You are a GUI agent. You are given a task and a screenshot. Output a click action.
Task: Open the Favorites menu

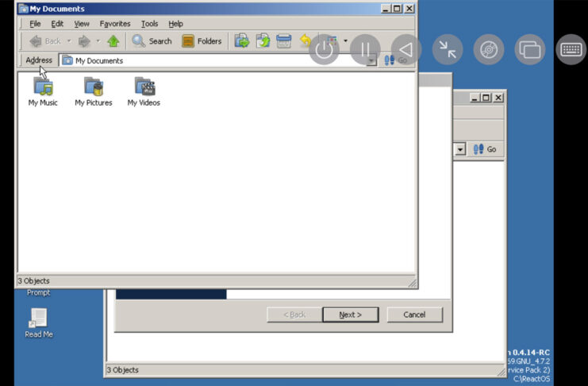tap(115, 24)
